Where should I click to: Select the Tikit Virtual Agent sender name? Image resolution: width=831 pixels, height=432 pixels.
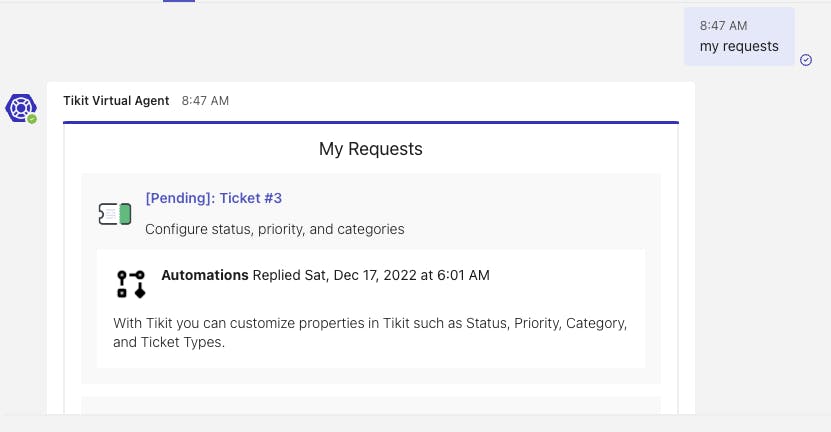(116, 101)
